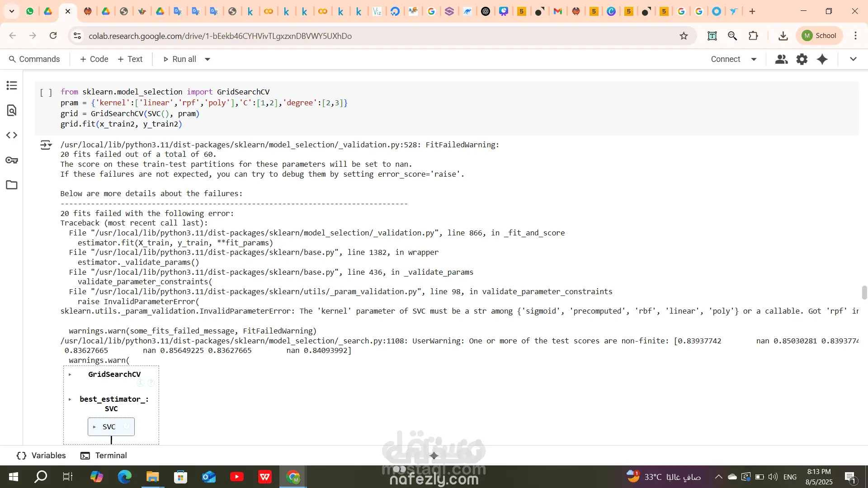Open the Secrets key icon
Image resolution: width=868 pixels, height=488 pixels.
click(12, 160)
